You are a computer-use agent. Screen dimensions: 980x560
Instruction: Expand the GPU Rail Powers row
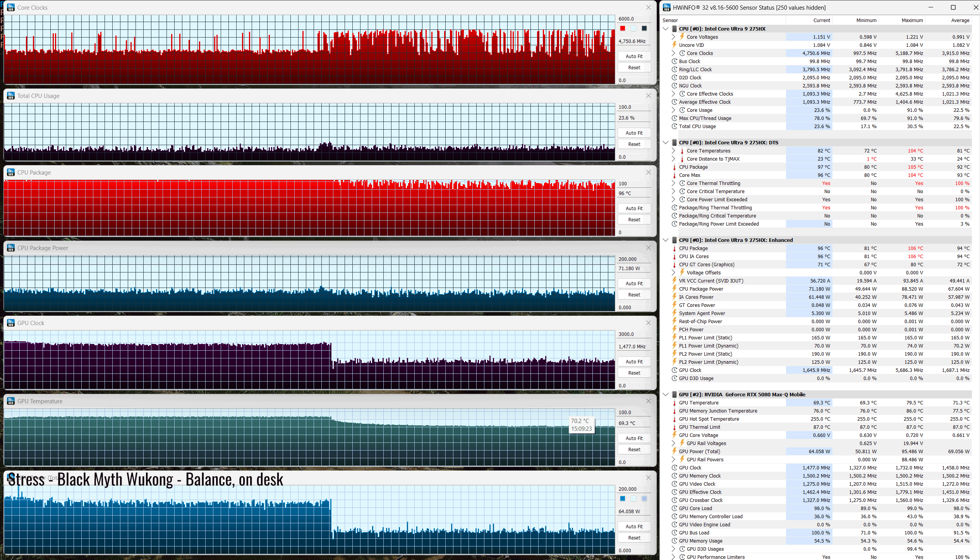673,459
